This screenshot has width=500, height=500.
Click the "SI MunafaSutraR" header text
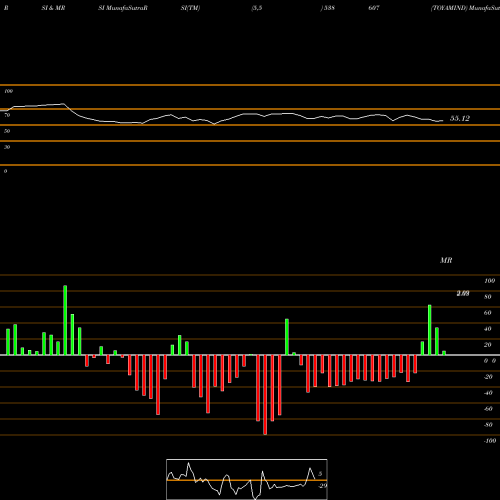click(x=123, y=8)
